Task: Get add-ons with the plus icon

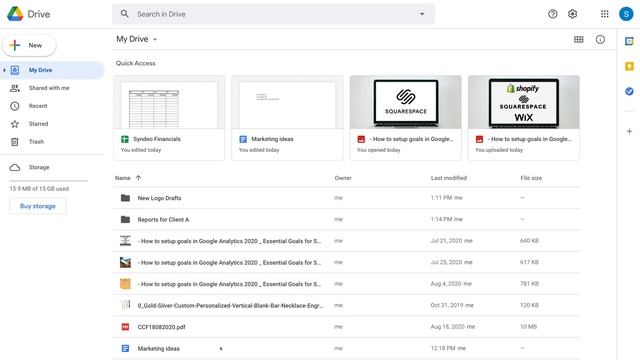Action: (629, 131)
